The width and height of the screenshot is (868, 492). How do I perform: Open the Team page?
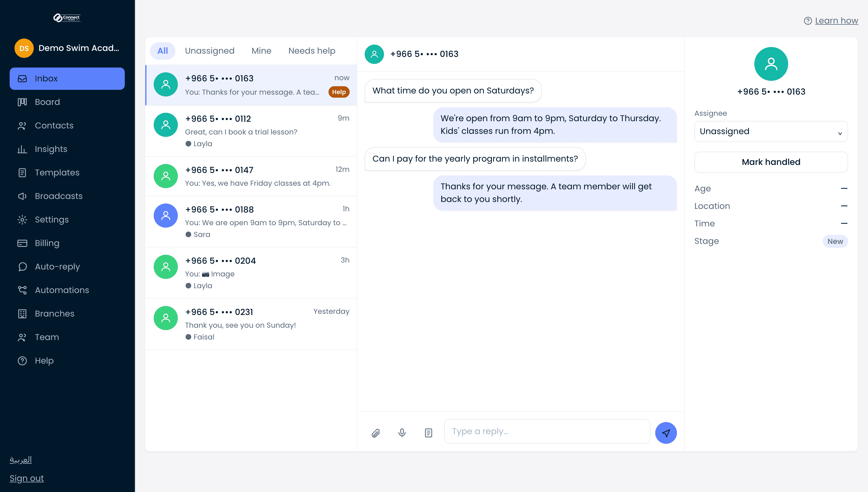(x=67, y=337)
